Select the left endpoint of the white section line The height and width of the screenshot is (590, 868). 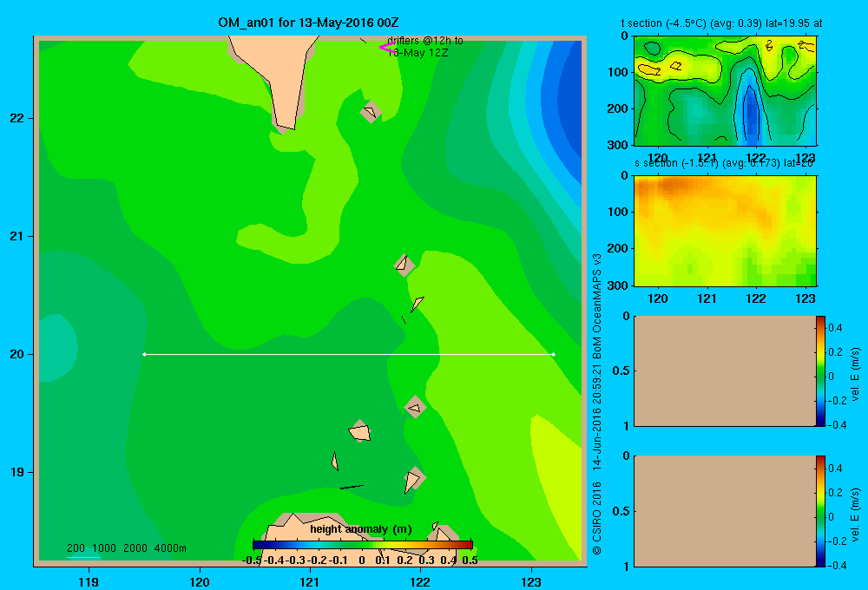tap(144, 354)
